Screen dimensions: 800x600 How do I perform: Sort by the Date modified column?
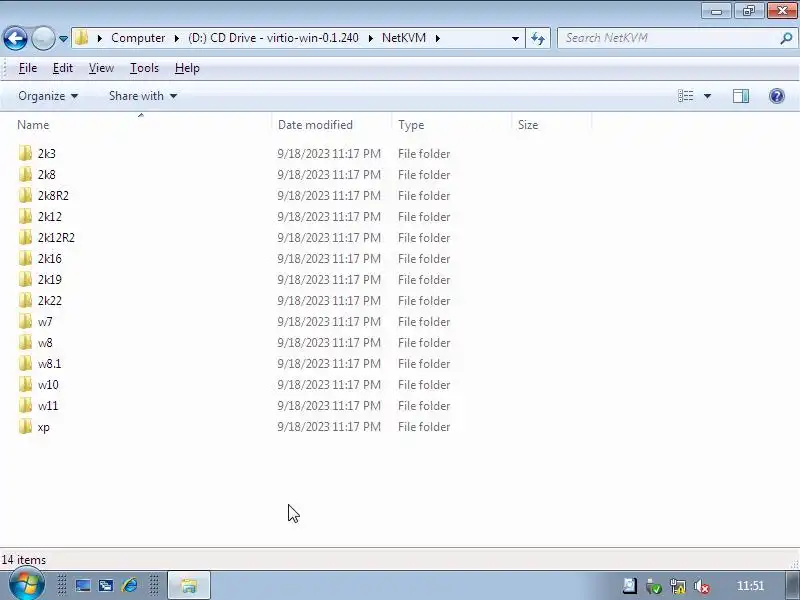332,125
